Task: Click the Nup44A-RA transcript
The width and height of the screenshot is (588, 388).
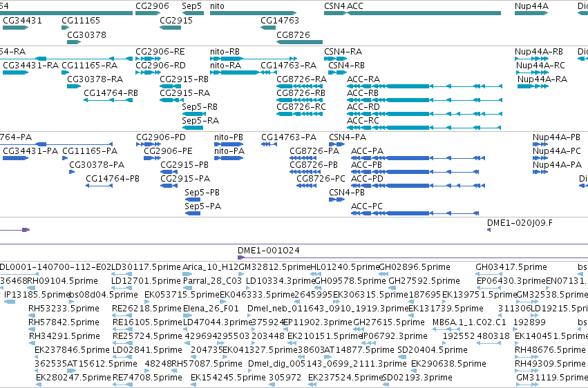Action: [x=533, y=86]
